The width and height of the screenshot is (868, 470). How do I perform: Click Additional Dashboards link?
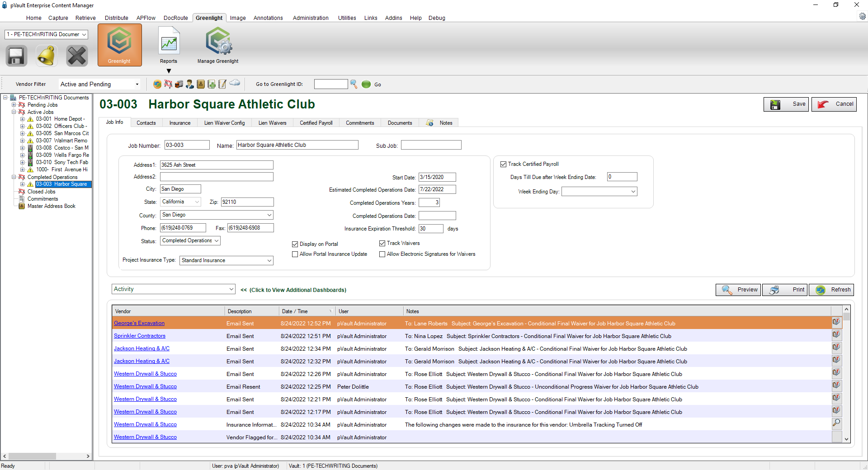(x=293, y=290)
